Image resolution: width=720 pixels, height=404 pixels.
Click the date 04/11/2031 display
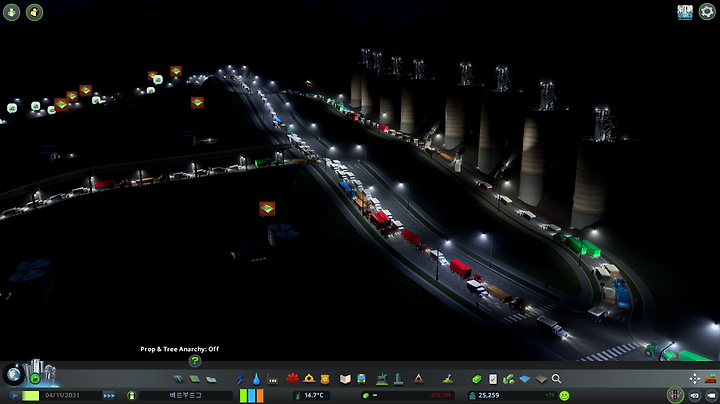coord(62,395)
